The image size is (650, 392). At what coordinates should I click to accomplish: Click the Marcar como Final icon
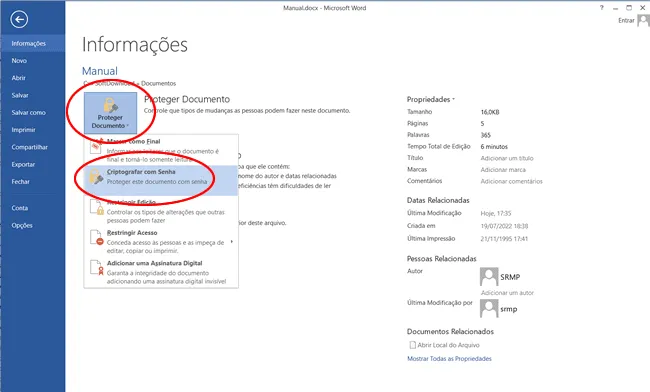97,146
